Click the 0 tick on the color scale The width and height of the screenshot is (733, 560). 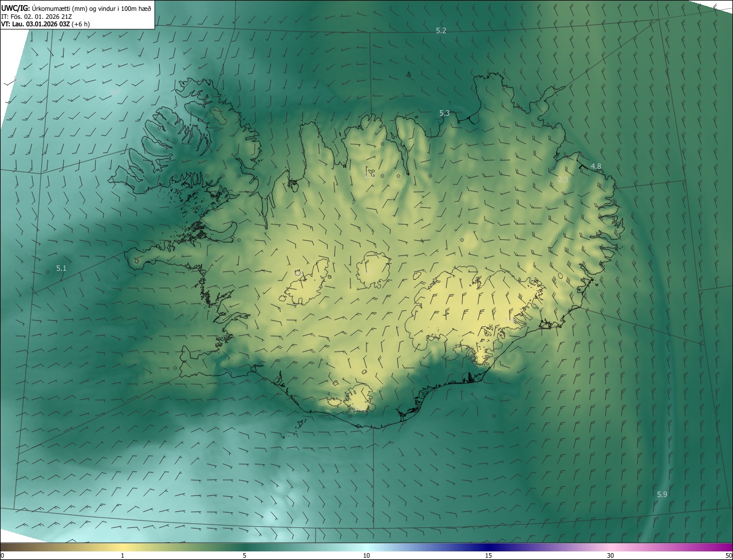click(x=2, y=555)
